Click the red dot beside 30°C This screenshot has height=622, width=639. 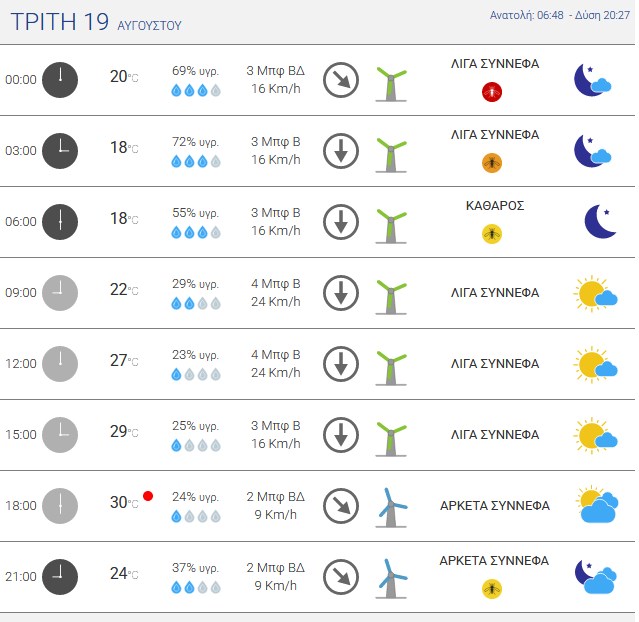(148, 496)
